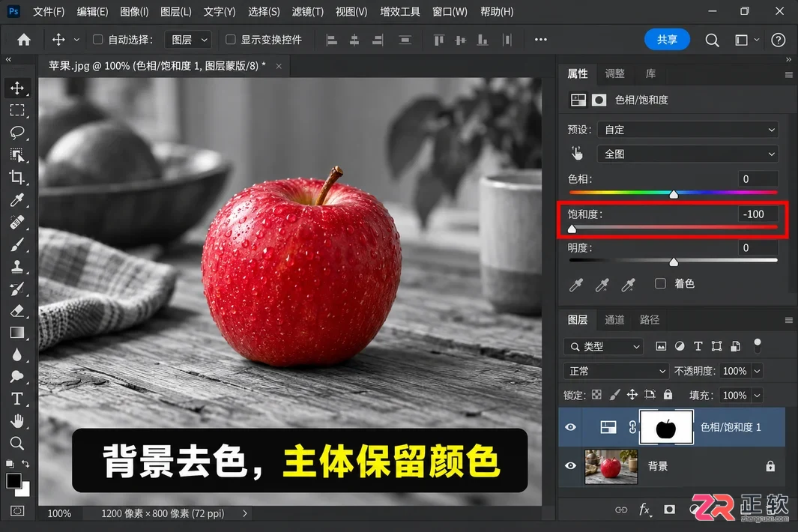Select the Zoom tool
The image size is (798, 532).
(17, 443)
